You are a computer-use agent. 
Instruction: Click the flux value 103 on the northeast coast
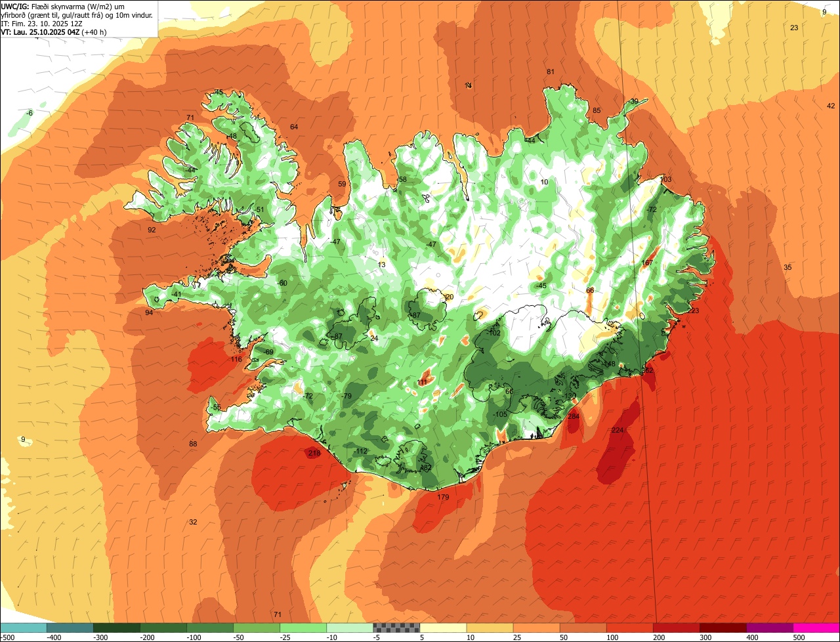666,179
